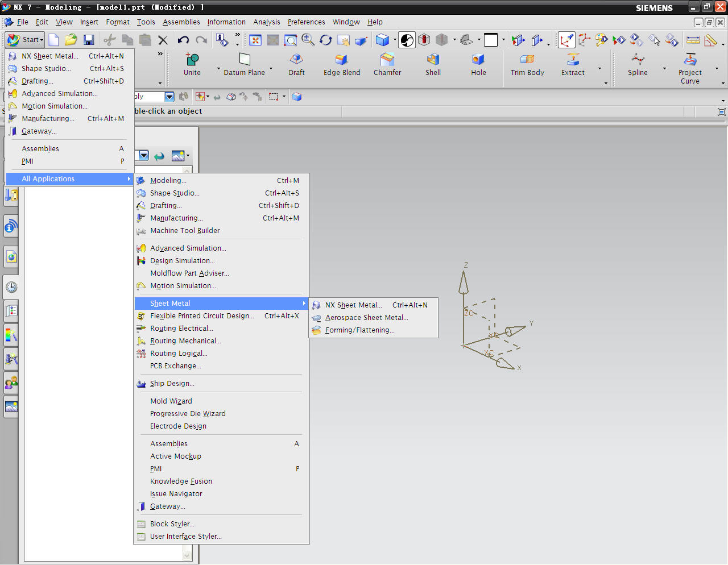Select Moldflow Part Adviser entry
This screenshot has height=565, width=728.
[x=221, y=273]
